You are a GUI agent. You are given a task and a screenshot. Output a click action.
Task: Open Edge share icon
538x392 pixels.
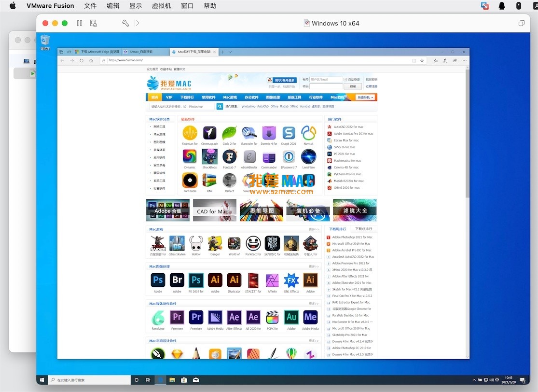click(x=455, y=61)
